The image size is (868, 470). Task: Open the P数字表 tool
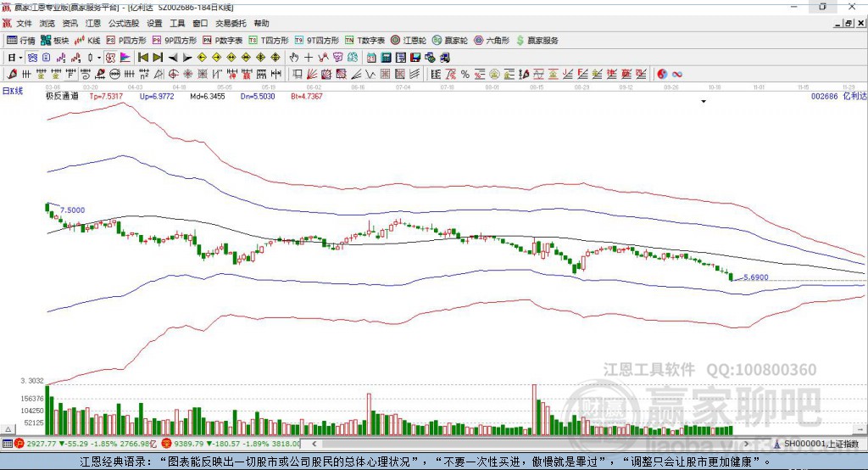[223, 41]
